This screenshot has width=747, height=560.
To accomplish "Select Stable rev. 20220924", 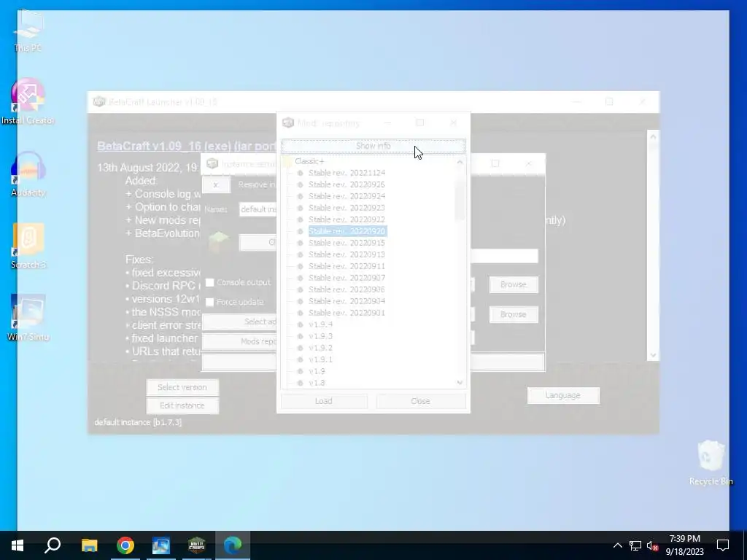I will click(x=347, y=196).
